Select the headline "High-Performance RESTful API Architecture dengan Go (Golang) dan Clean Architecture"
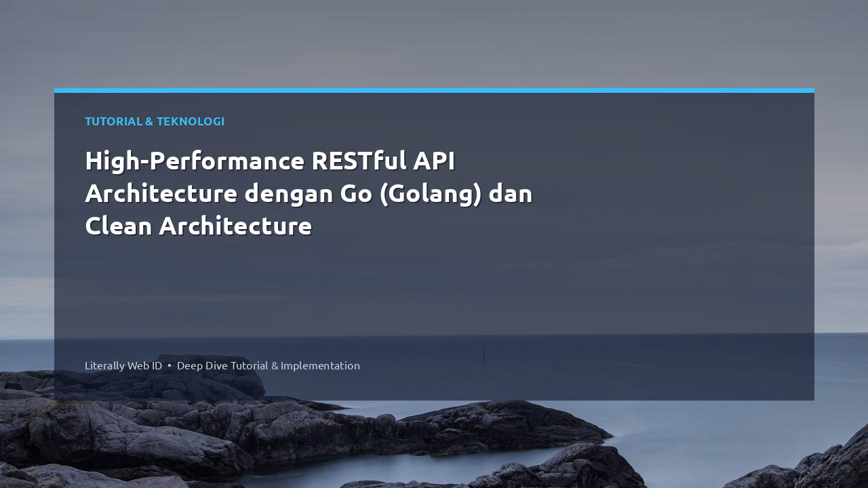The image size is (868, 488). pyautogui.click(x=309, y=193)
